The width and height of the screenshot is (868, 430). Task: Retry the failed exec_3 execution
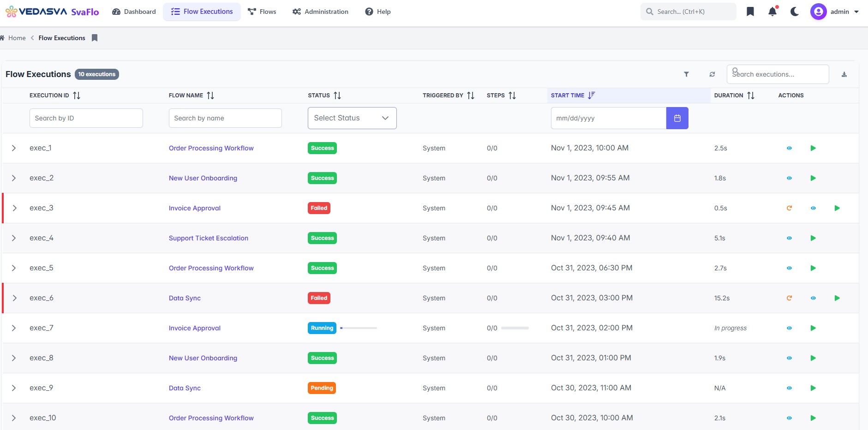pos(789,208)
